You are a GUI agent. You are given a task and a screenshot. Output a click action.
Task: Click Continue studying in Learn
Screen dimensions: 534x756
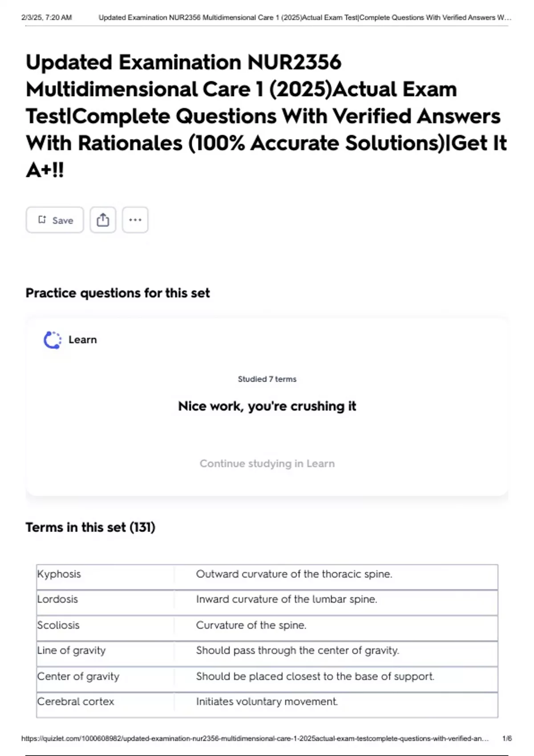pyautogui.click(x=267, y=463)
